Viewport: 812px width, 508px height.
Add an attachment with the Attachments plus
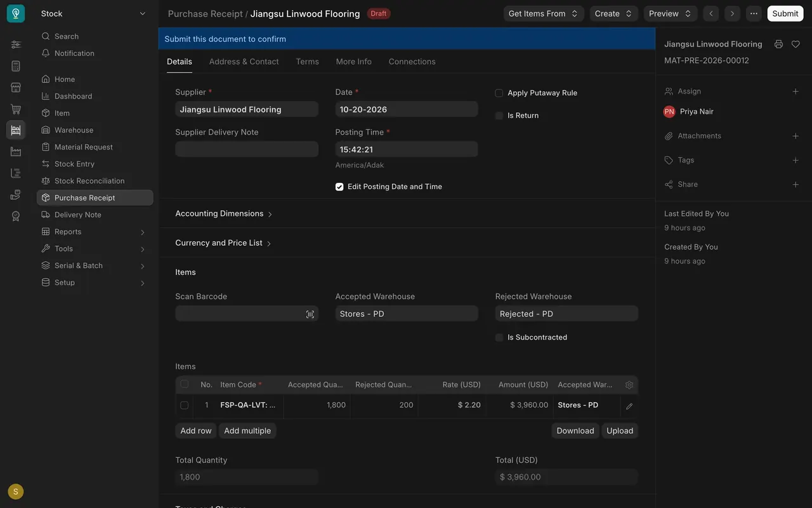pos(796,136)
